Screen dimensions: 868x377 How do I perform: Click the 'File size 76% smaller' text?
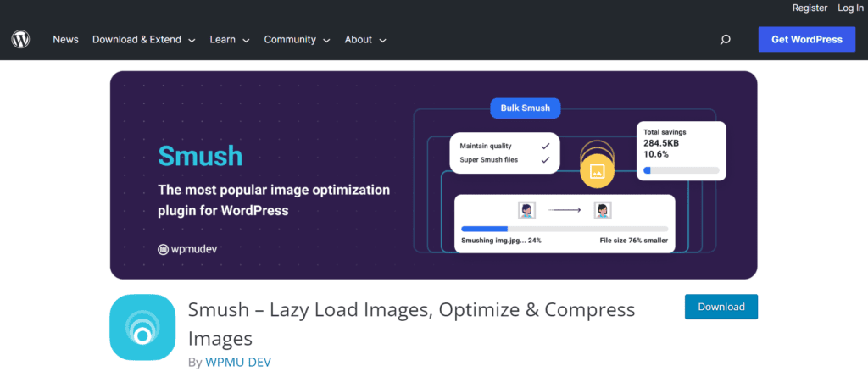point(634,241)
